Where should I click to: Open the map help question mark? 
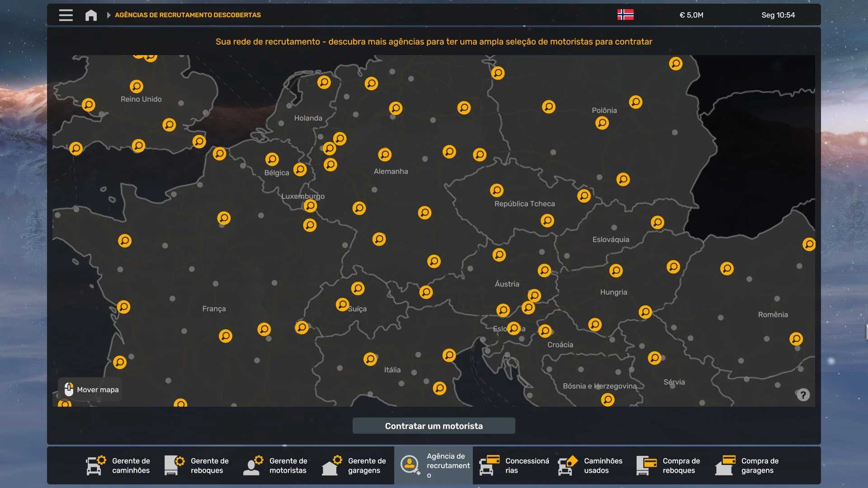tap(803, 395)
